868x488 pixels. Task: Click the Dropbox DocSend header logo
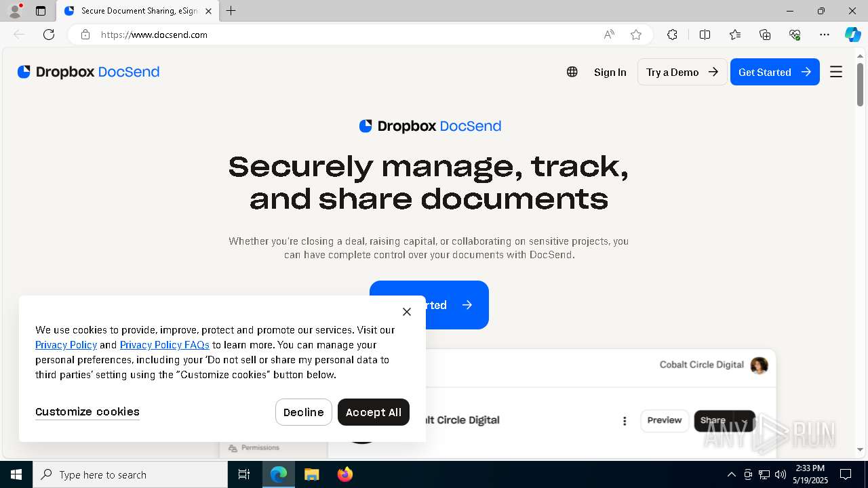(x=88, y=72)
